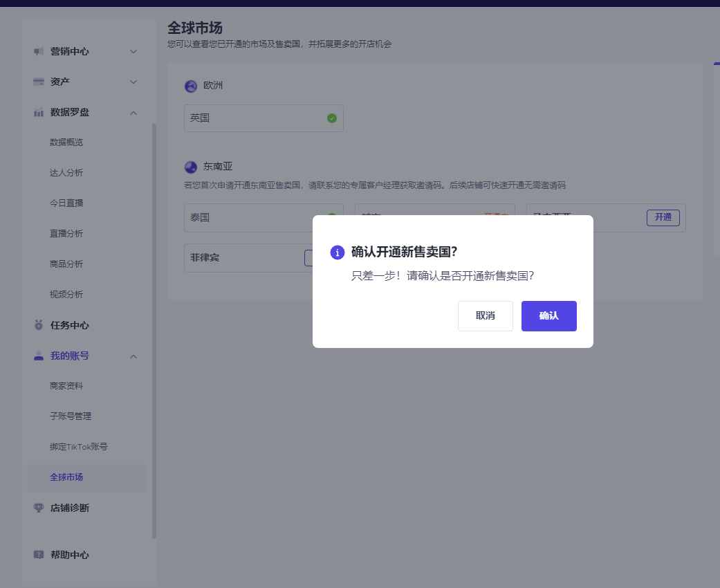
Task: Click the 东南亚 globe icon
Action: (191, 167)
